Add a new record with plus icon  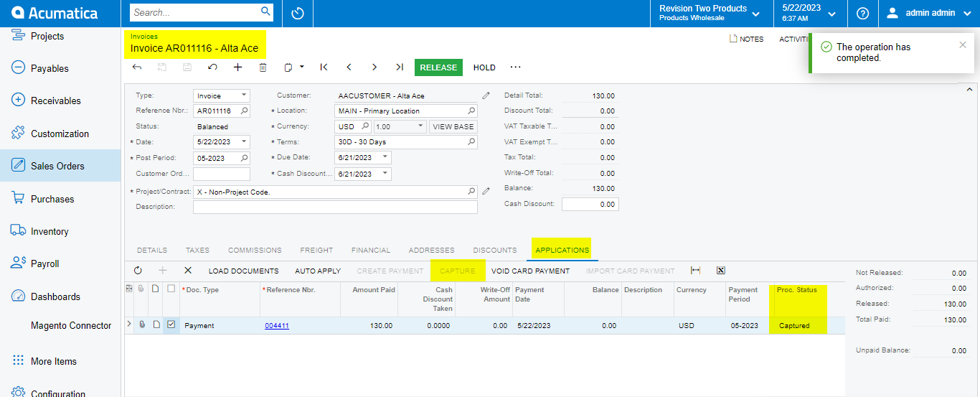point(237,67)
